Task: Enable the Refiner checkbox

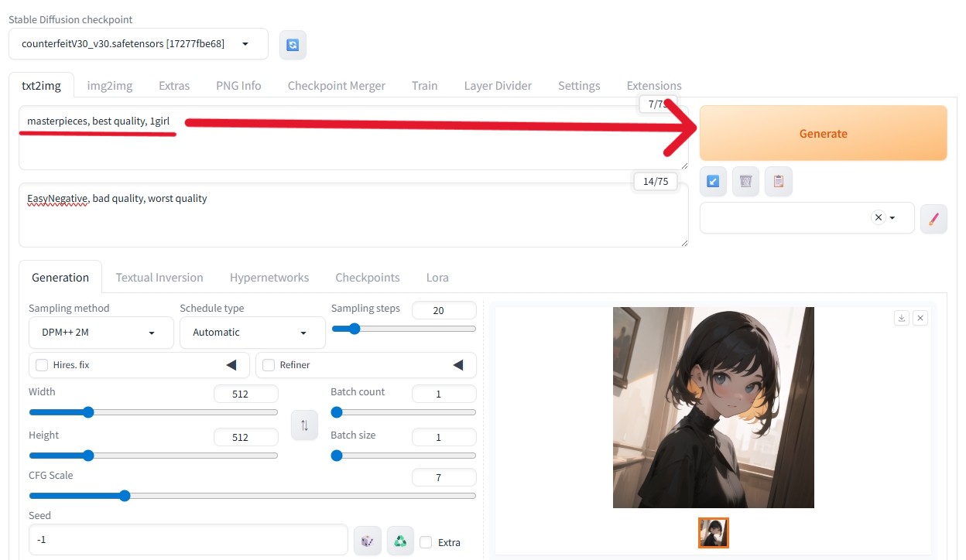Action: [x=269, y=365]
